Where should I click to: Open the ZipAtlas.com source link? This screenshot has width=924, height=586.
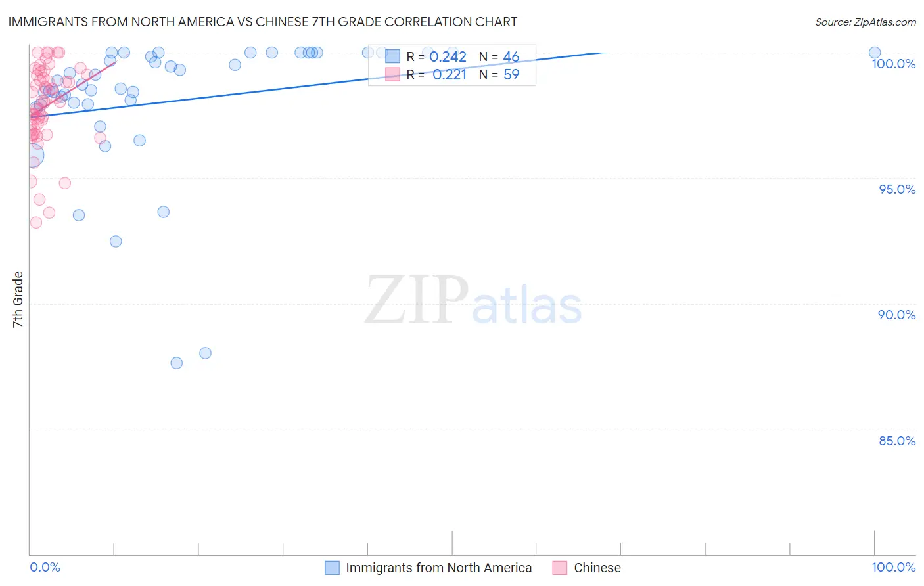pos(865,22)
